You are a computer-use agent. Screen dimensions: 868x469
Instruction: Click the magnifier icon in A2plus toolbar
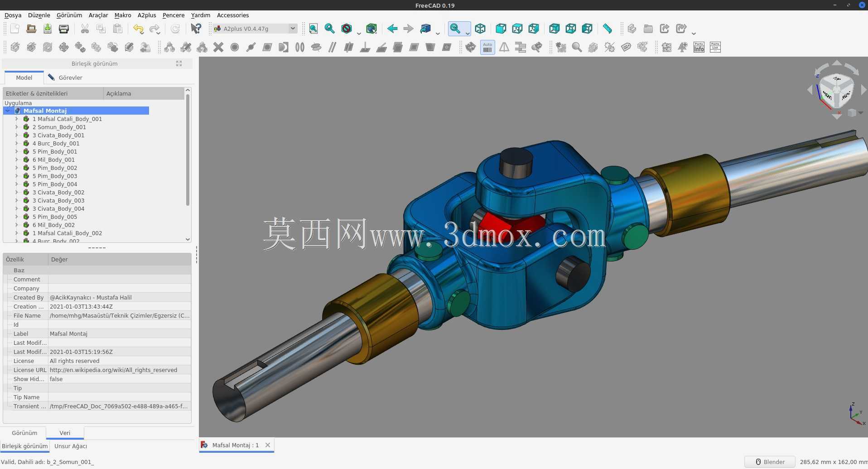pyautogui.click(x=577, y=47)
